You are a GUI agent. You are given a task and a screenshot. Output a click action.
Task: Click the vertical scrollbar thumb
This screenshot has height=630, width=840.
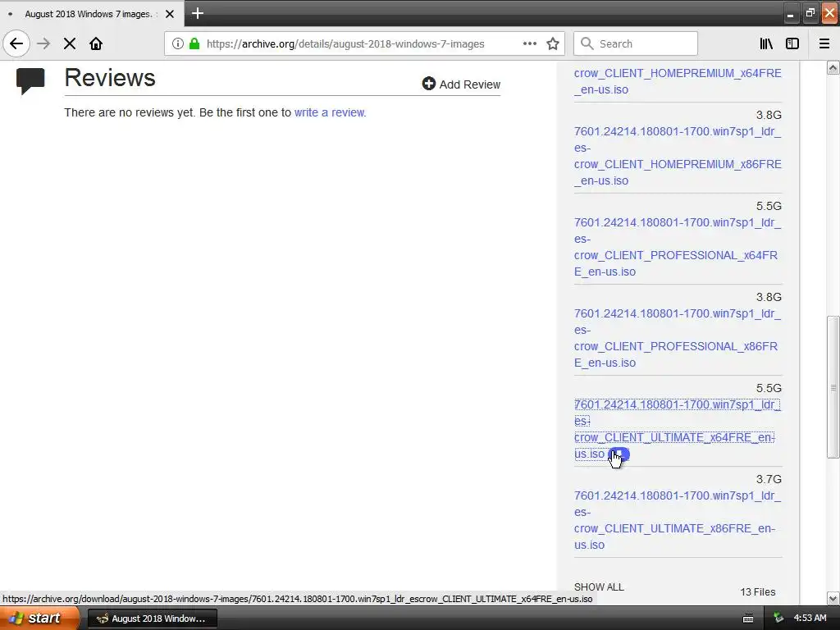[833, 387]
